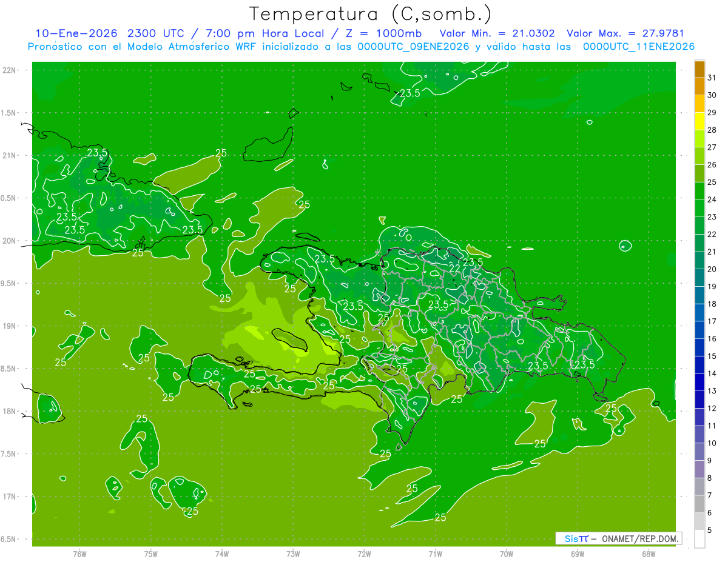Click 'Valor Min. = 21.0302' text
Image resolution: width=728 pixels, height=562 pixels.
[497, 34]
